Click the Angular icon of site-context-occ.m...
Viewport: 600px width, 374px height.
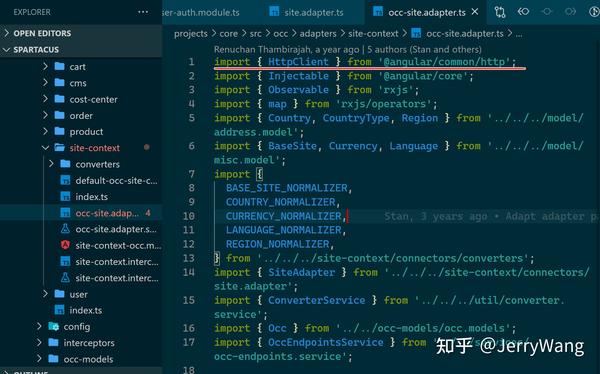click(65, 245)
